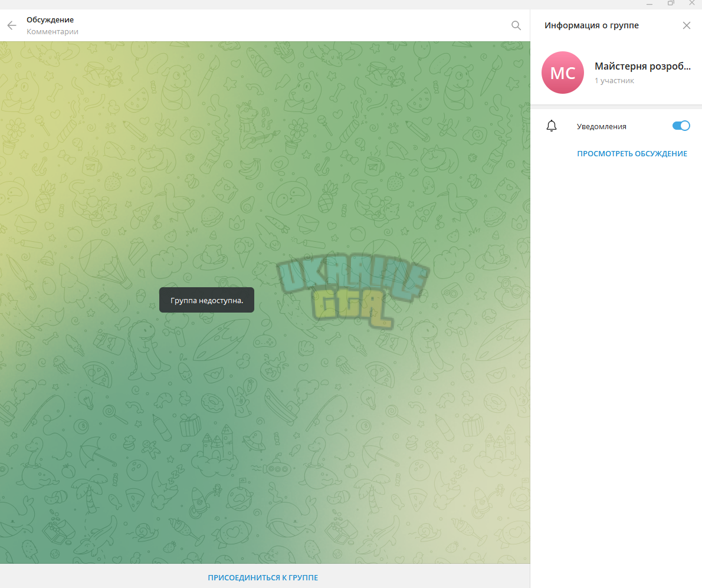
Task: Open ПРОСМОТРЕТЬ ОБСУЖДЕНИЕ link
Action: (x=632, y=153)
